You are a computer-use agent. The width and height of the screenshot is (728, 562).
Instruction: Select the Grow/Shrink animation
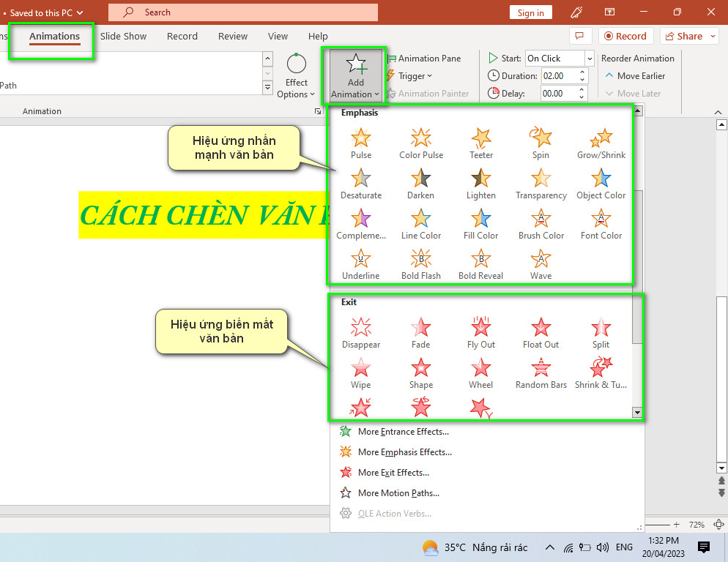[x=601, y=143]
